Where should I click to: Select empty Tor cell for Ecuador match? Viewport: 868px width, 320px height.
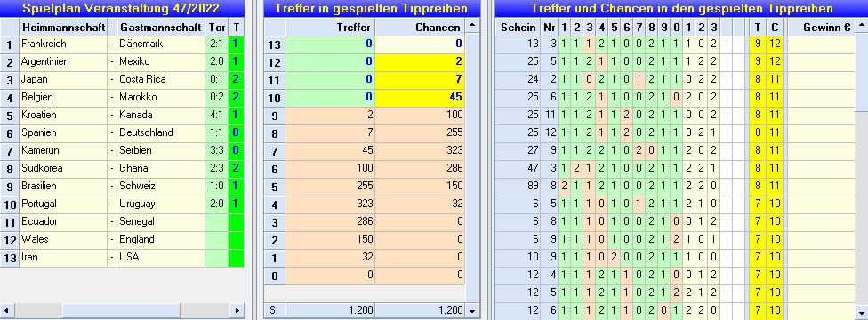pyautogui.click(x=216, y=221)
